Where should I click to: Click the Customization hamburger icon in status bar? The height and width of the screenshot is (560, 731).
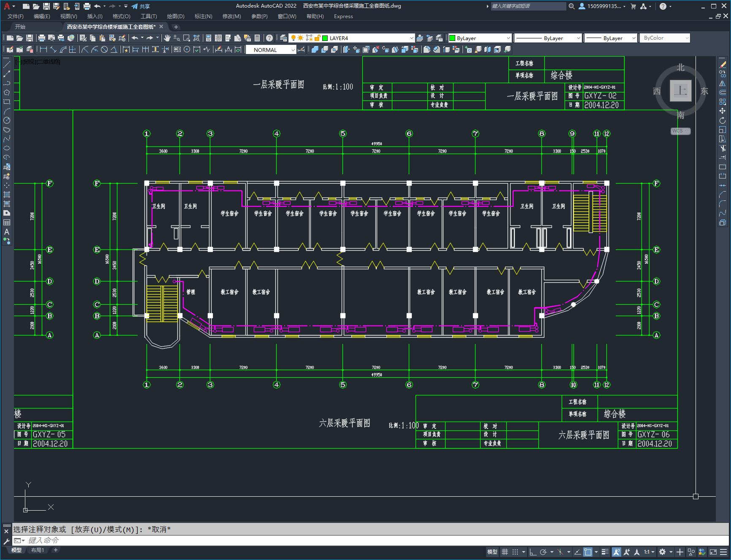723,552
